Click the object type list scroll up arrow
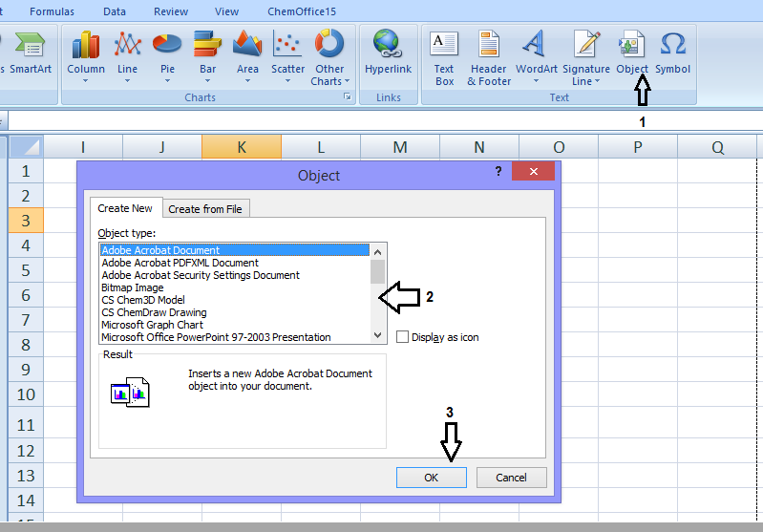The height and width of the screenshot is (532, 763). [x=377, y=251]
